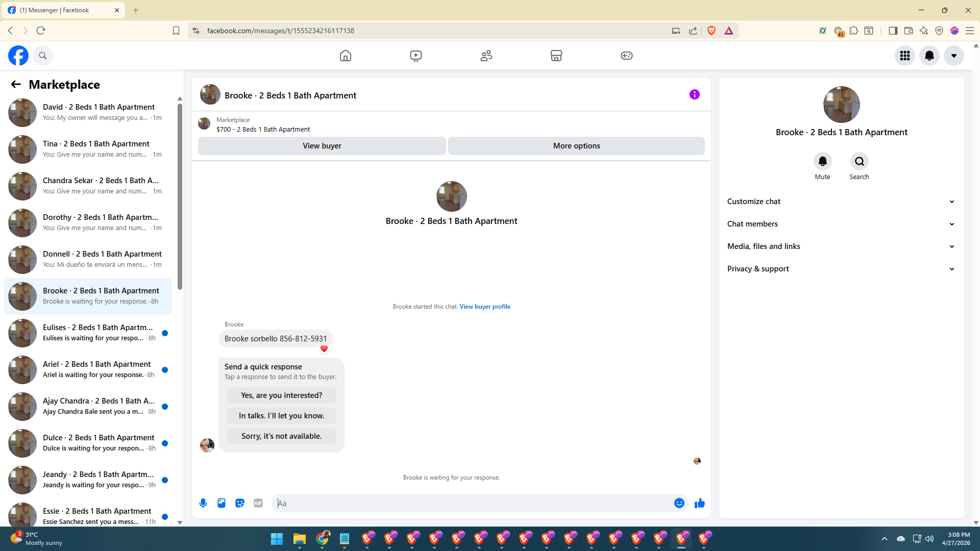The width and height of the screenshot is (980, 551).
Task: Click the Marketplace listing thumbnail under header
Action: tap(204, 123)
